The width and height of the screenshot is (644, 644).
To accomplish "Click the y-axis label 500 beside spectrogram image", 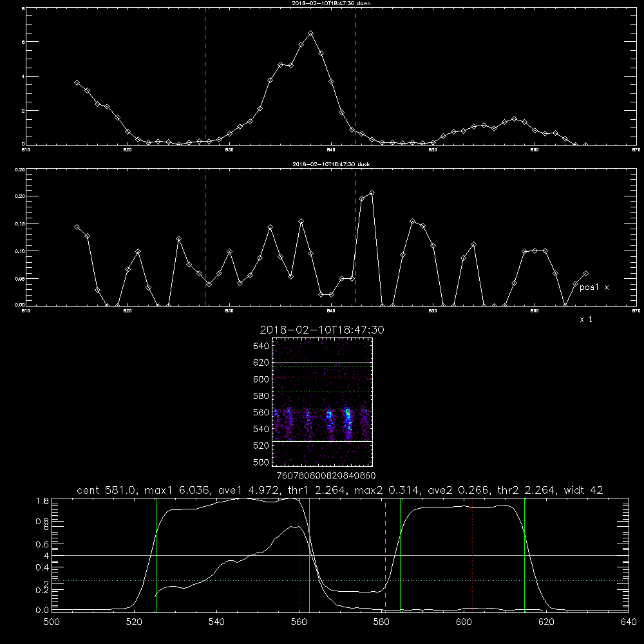I will (x=261, y=462).
